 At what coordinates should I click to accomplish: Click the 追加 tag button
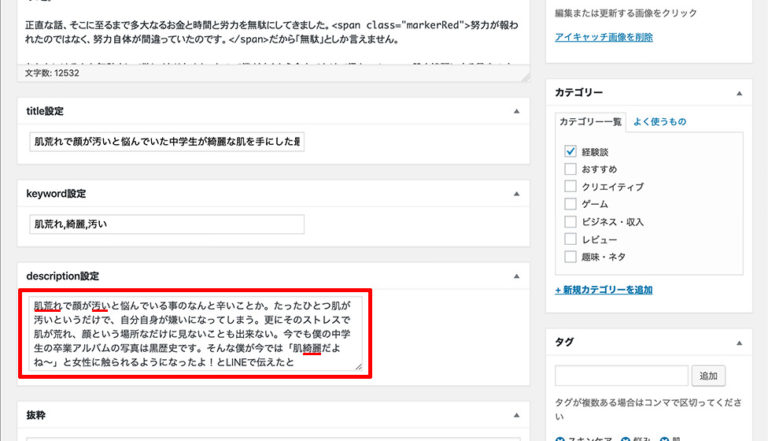(x=708, y=376)
